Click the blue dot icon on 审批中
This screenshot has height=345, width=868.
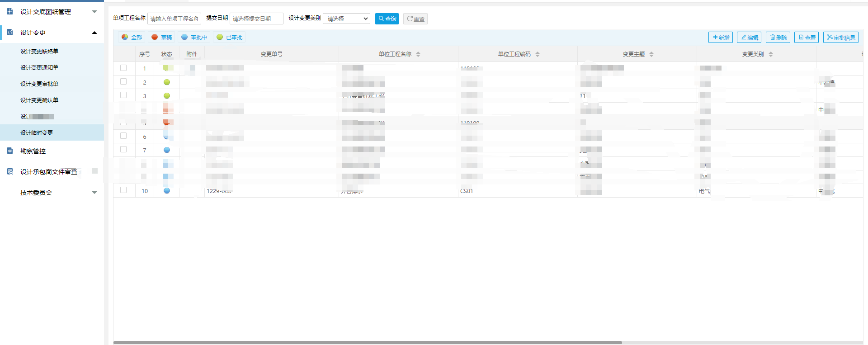pyautogui.click(x=184, y=37)
